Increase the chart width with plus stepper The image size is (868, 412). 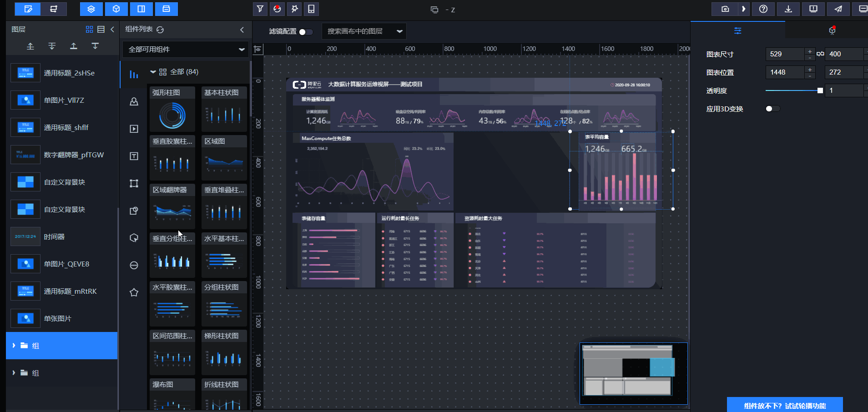click(x=810, y=51)
